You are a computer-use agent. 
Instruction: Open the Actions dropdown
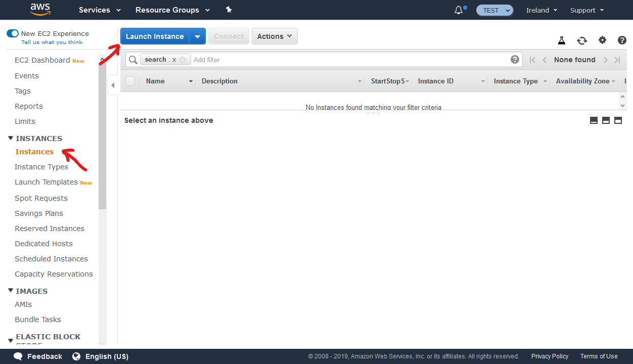275,36
